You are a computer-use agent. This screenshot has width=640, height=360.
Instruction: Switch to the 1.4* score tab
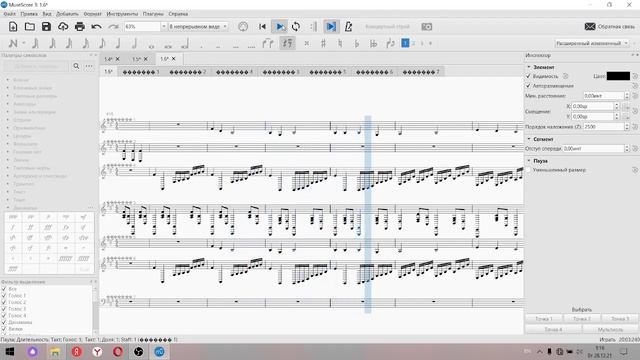(x=108, y=59)
